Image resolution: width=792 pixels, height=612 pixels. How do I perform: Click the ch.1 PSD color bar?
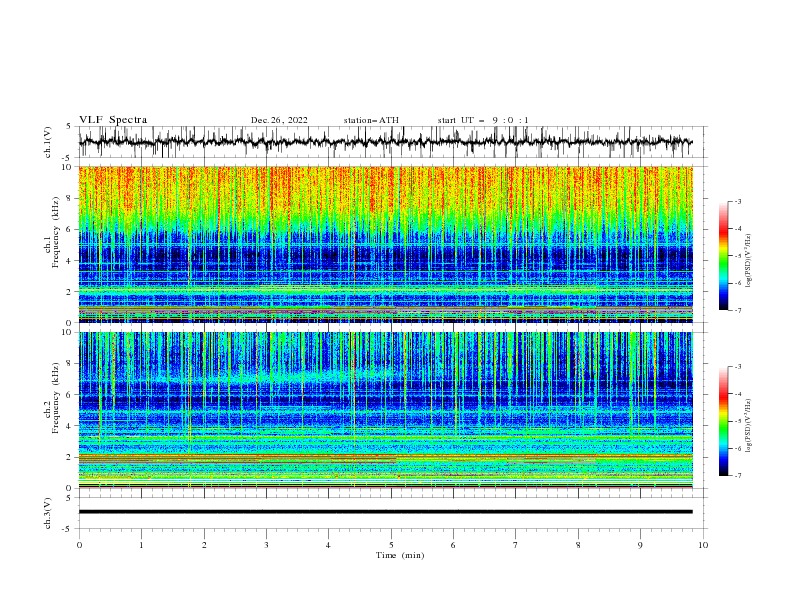click(x=724, y=256)
